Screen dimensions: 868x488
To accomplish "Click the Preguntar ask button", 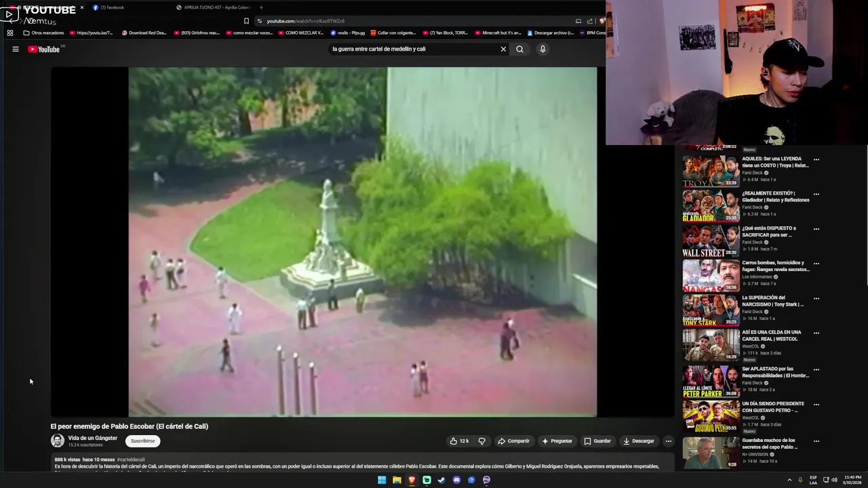I will [x=557, y=441].
